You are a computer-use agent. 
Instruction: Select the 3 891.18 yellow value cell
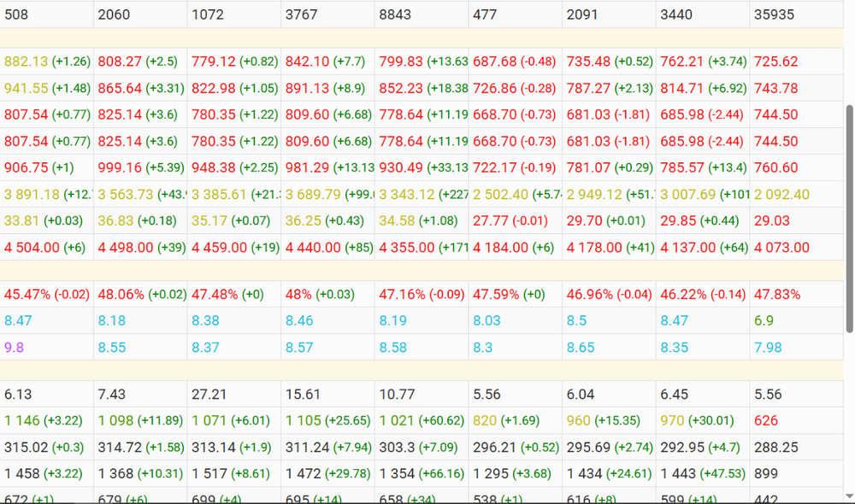[x=46, y=195]
